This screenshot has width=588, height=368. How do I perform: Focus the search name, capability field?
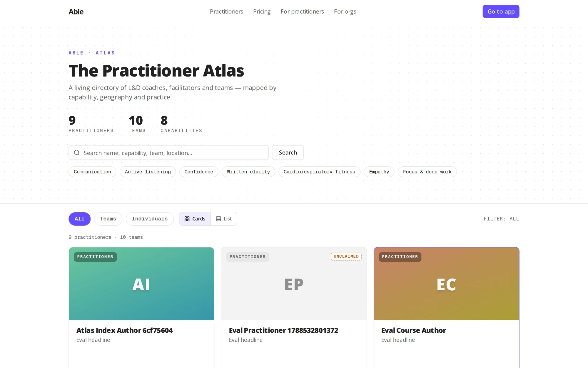tap(168, 152)
